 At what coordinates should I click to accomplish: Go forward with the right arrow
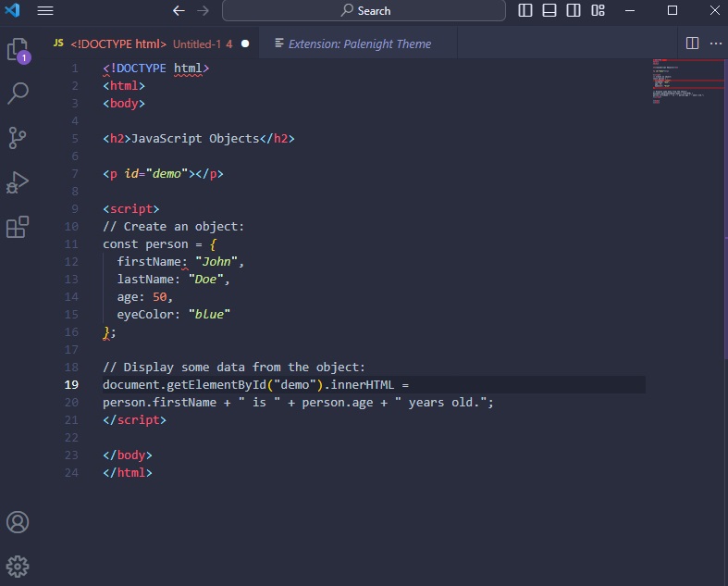click(x=203, y=10)
